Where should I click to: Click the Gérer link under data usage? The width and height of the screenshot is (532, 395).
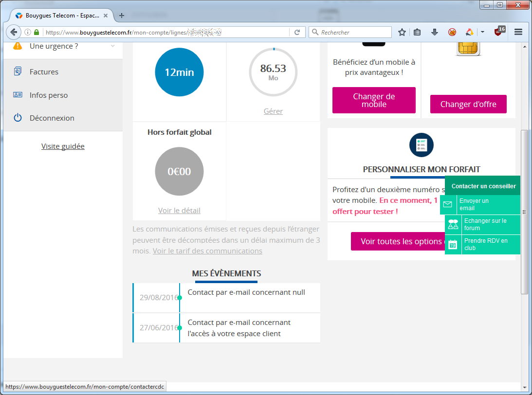pyautogui.click(x=273, y=111)
